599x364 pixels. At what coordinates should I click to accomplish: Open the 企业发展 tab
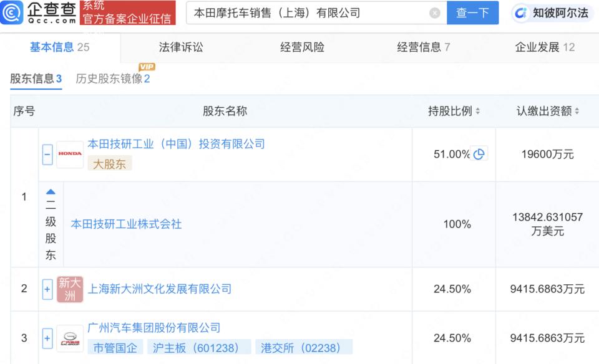(545, 47)
